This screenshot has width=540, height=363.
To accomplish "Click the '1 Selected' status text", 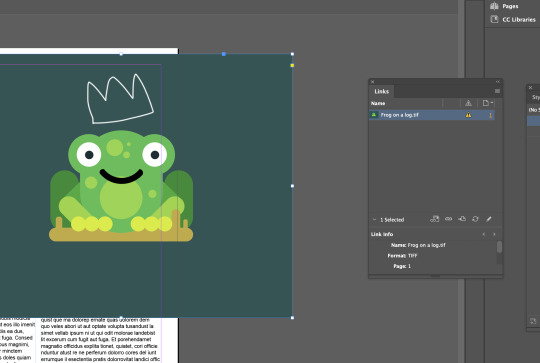I will 392,220.
